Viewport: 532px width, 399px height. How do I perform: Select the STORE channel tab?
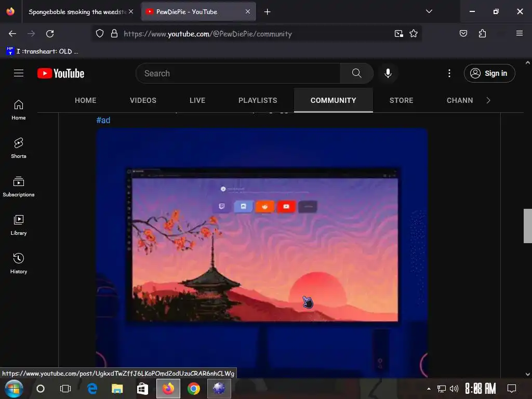402,100
